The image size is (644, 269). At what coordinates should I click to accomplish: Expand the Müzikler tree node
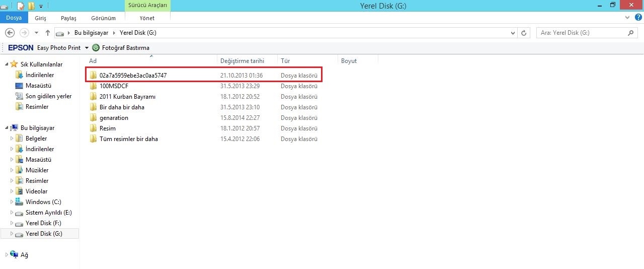point(12,170)
